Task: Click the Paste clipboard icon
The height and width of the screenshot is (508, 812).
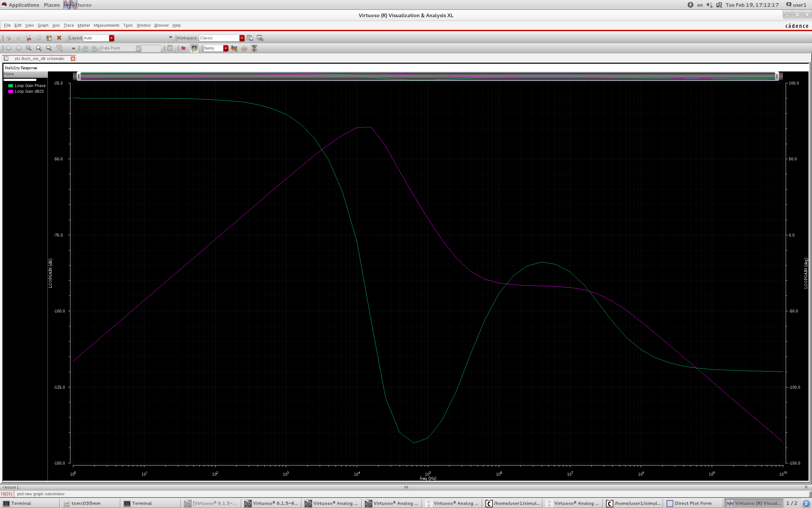Action: point(49,38)
